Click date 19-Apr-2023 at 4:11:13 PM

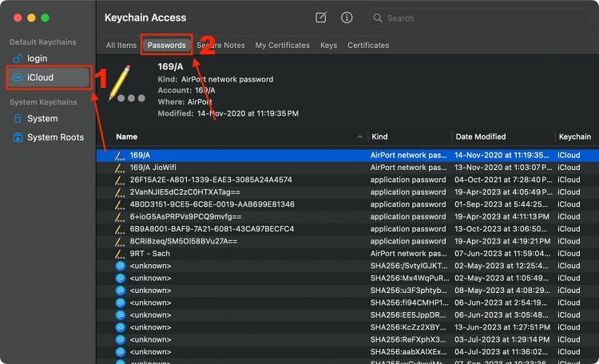[x=502, y=217]
